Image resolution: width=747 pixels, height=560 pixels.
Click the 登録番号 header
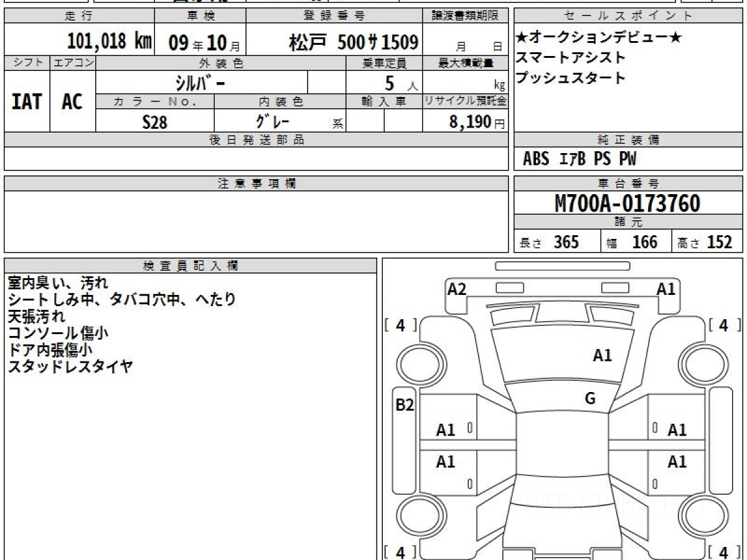pos(335,16)
